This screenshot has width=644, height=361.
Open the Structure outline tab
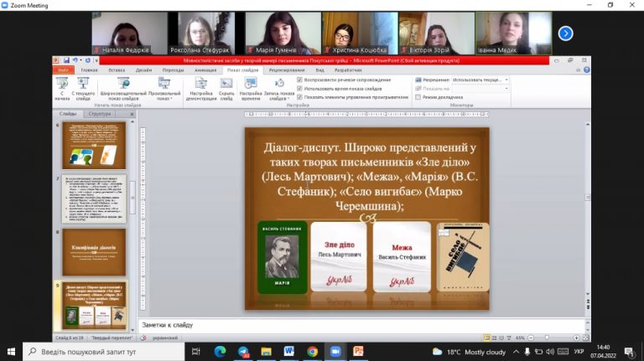point(100,114)
